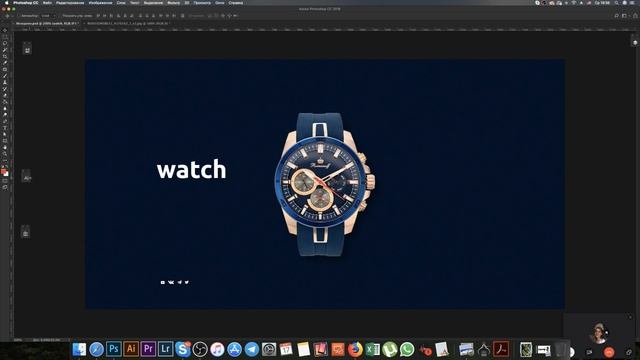The height and width of the screenshot is (360, 640).
Task: Select the Lasso tool
Action: click(x=5, y=43)
